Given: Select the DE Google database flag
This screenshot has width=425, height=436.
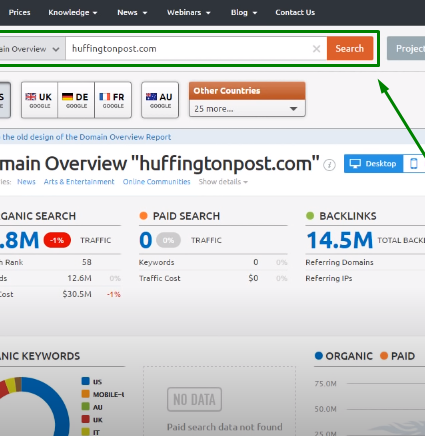Looking at the screenshot, I should 76,100.
